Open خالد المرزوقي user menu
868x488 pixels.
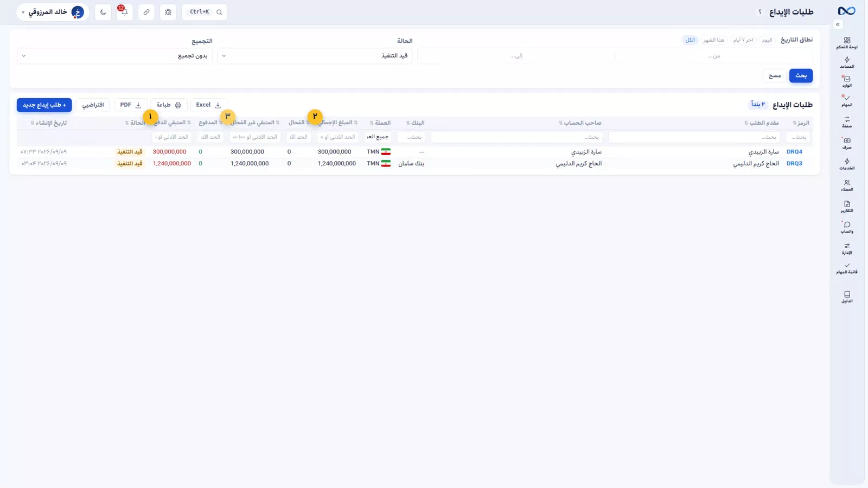pyautogui.click(x=53, y=12)
